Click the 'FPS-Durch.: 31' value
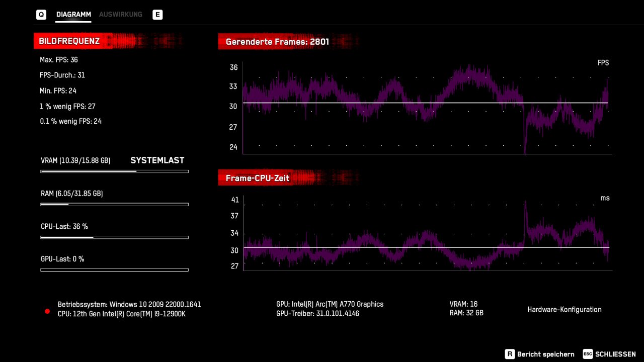 point(62,75)
